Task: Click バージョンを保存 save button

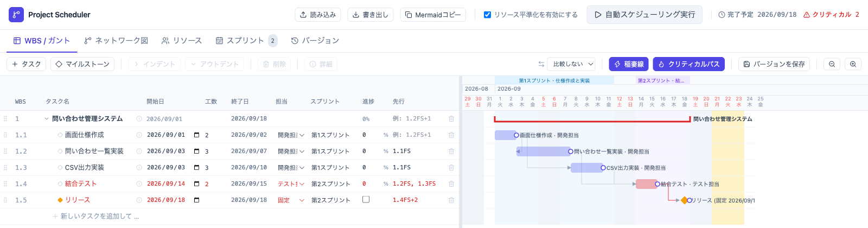Action: (774, 64)
